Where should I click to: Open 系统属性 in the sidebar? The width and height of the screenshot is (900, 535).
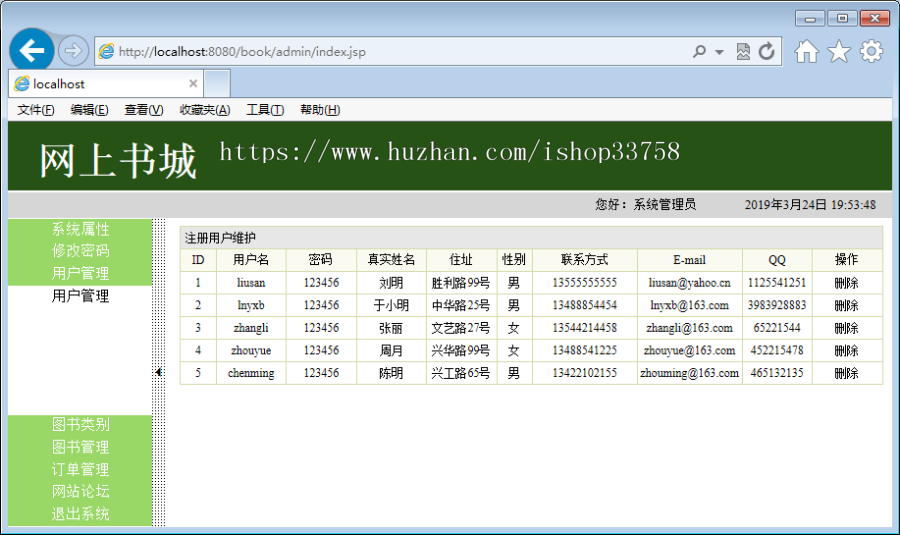(x=80, y=229)
